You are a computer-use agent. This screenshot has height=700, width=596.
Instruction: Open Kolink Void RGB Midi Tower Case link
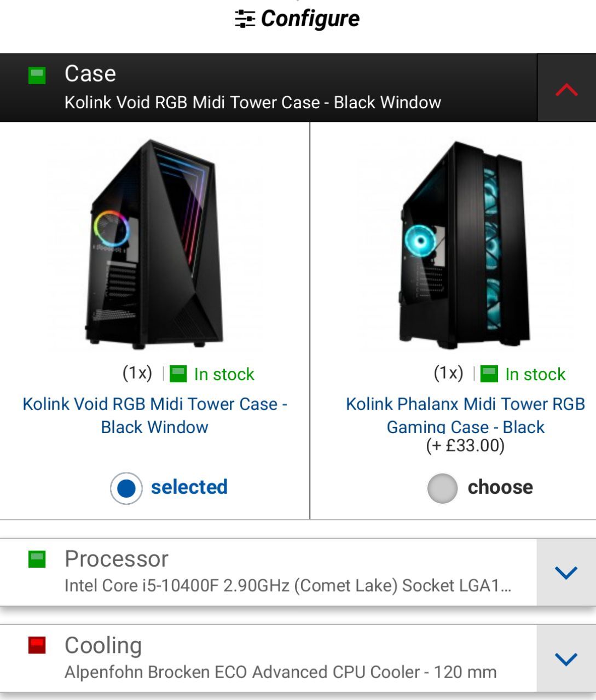(x=155, y=416)
